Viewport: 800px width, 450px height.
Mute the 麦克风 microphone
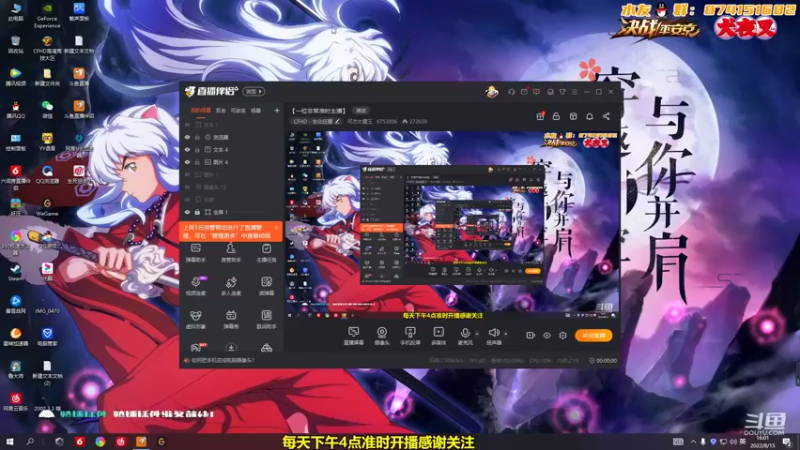465,336
